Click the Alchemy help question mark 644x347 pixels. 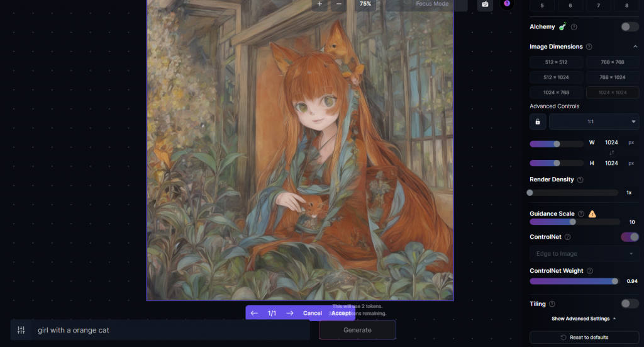574,27
